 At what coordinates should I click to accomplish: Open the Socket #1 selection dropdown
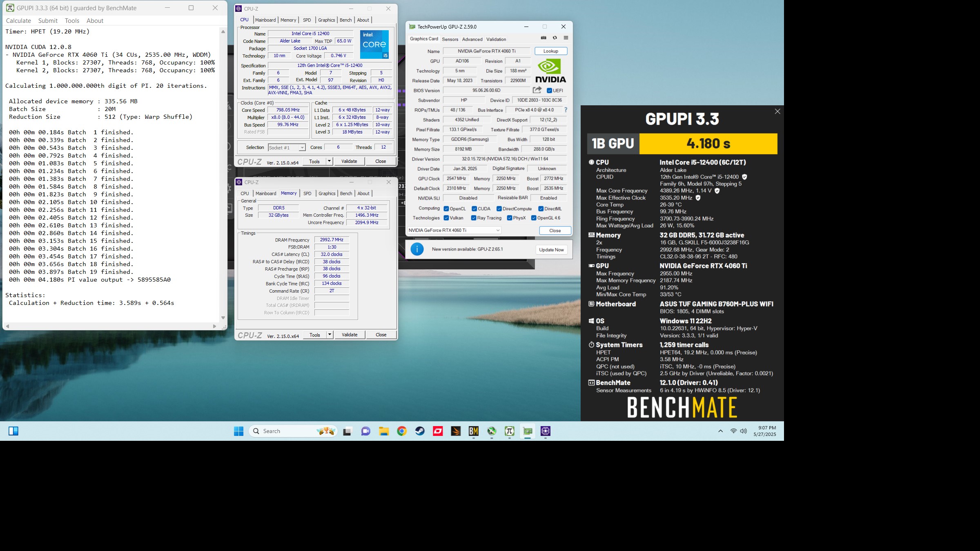coord(287,148)
